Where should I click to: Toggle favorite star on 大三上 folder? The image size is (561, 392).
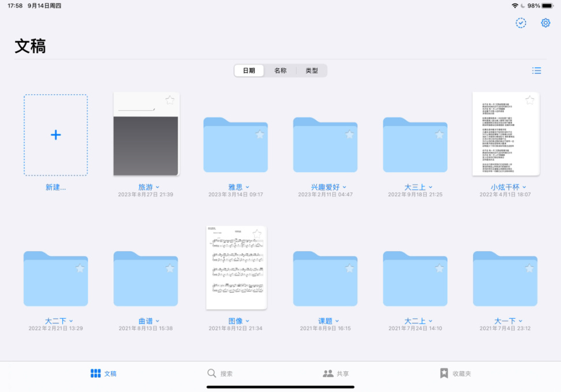click(x=439, y=135)
